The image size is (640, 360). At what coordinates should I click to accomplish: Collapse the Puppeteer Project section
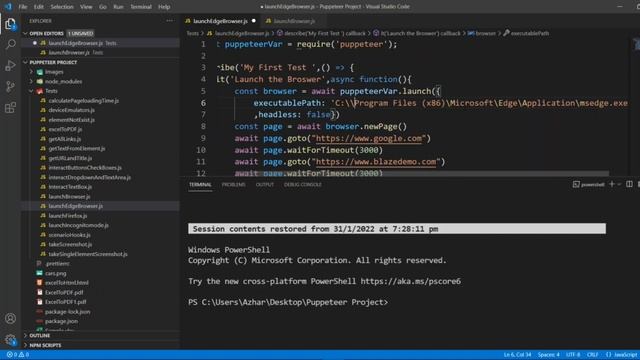[x=25, y=62]
